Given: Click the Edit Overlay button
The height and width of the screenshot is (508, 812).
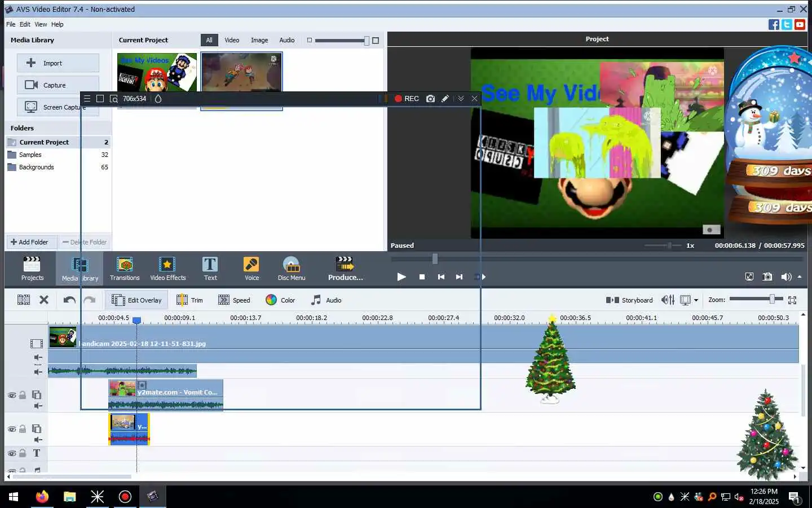Looking at the screenshot, I should (x=136, y=300).
